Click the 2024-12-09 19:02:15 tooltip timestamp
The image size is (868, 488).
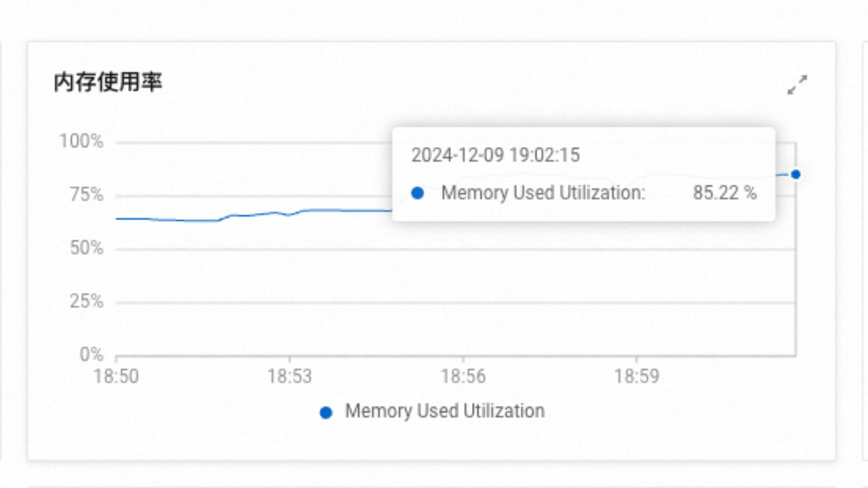[496, 155]
